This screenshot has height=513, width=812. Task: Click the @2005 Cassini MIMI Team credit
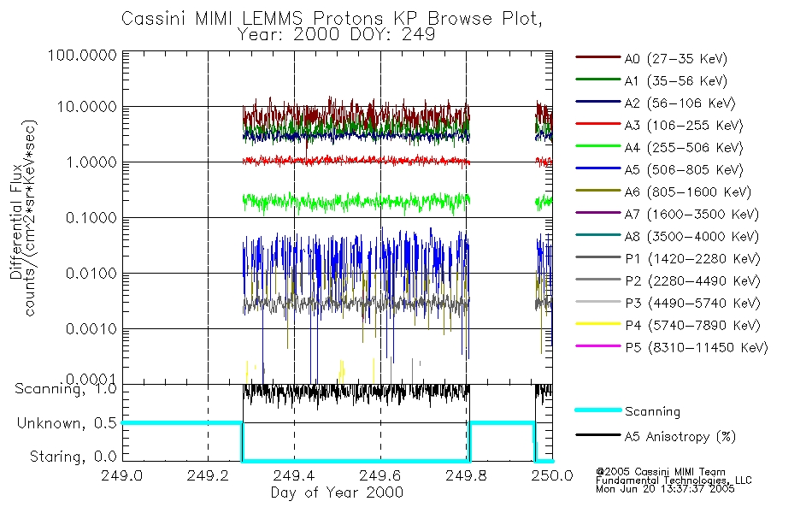[x=661, y=472]
